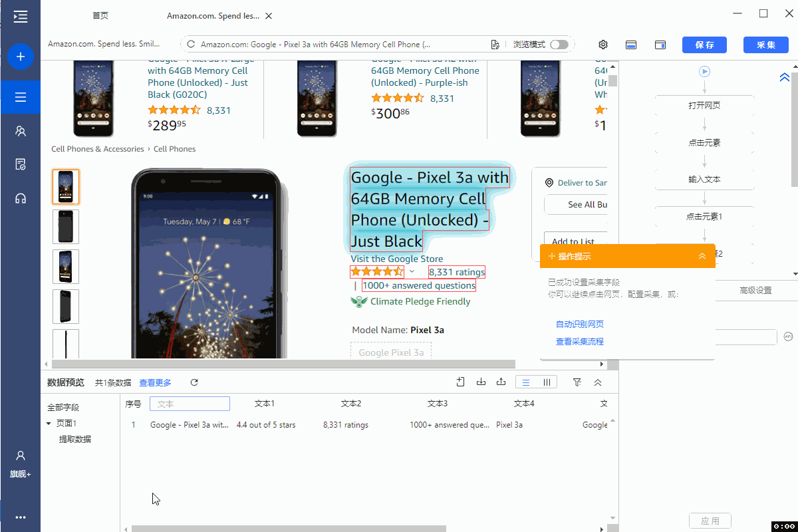Reload the page with address bar refresh icon
The height and width of the screenshot is (532, 798).
pyautogui.click(x=191, y=45)
